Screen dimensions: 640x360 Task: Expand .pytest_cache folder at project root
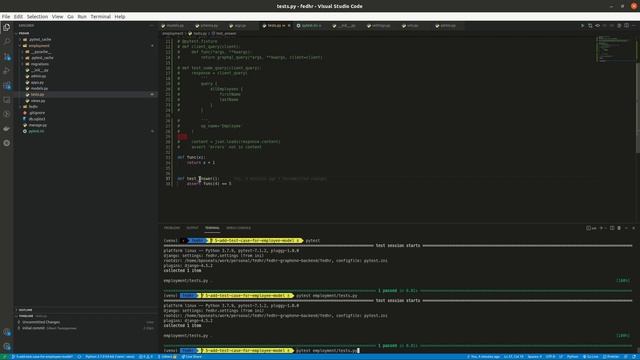[x=40, y=40]
